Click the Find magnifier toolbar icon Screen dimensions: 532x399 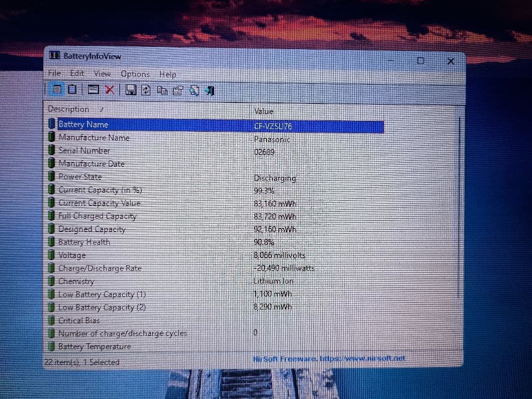[194, 90]
